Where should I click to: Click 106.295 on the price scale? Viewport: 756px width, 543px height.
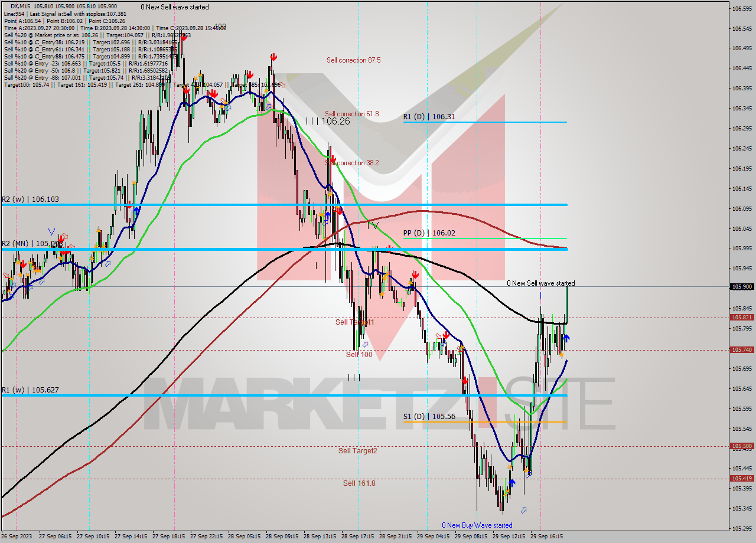click(x=742, y=129)
